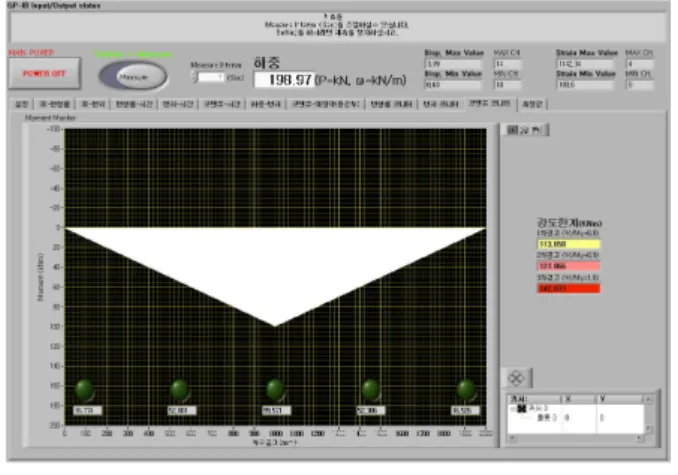Toggle the oval Measure switch
Screen dimensions: 678x475
[x=133, y=76]
